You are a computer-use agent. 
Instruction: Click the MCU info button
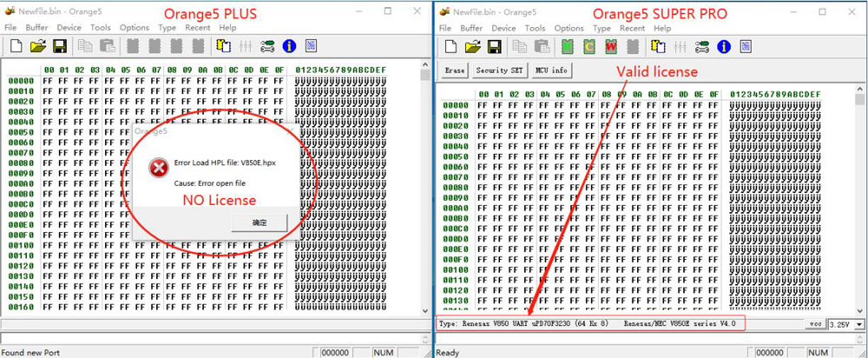[551, 70]
